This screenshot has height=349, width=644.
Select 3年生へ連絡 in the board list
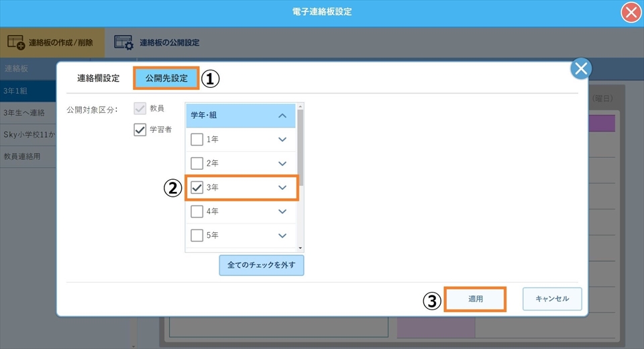click(x=27, y=113)
